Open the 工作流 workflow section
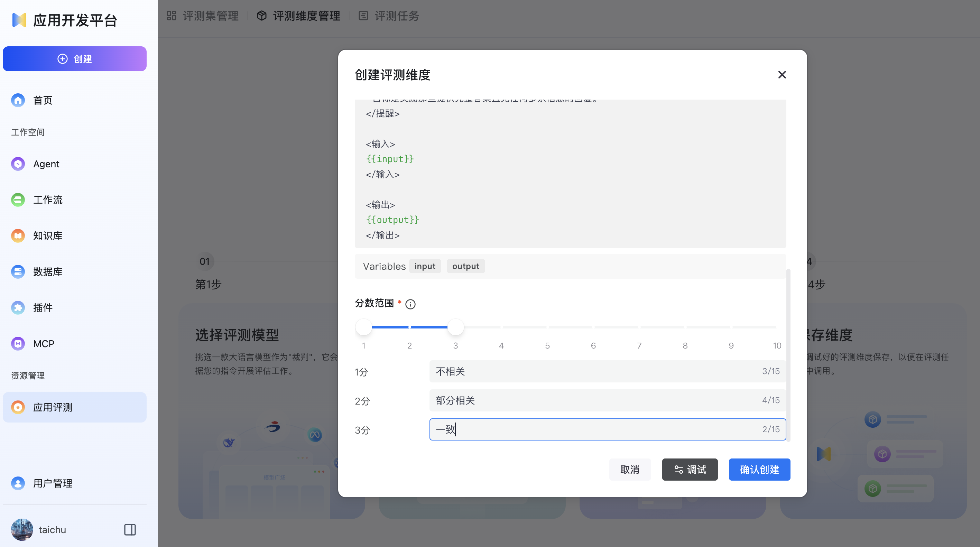The image size is (980, 547). (x=48, y=200)
